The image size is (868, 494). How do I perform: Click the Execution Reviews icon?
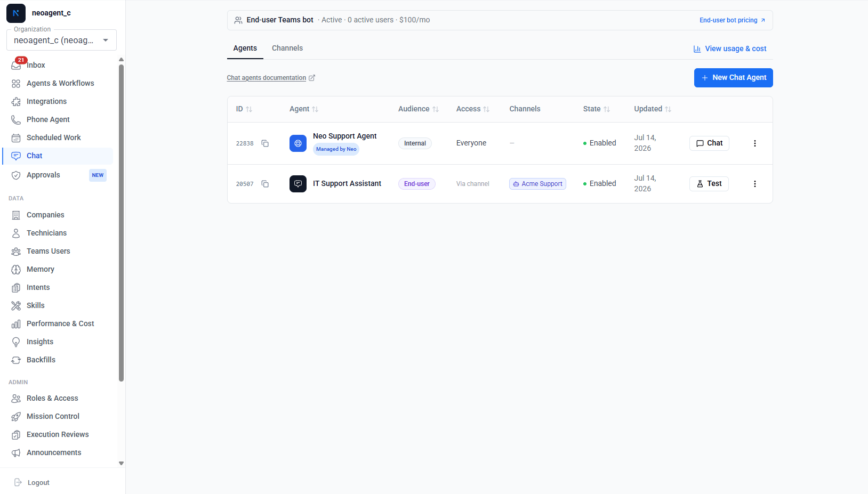(16, 435)
